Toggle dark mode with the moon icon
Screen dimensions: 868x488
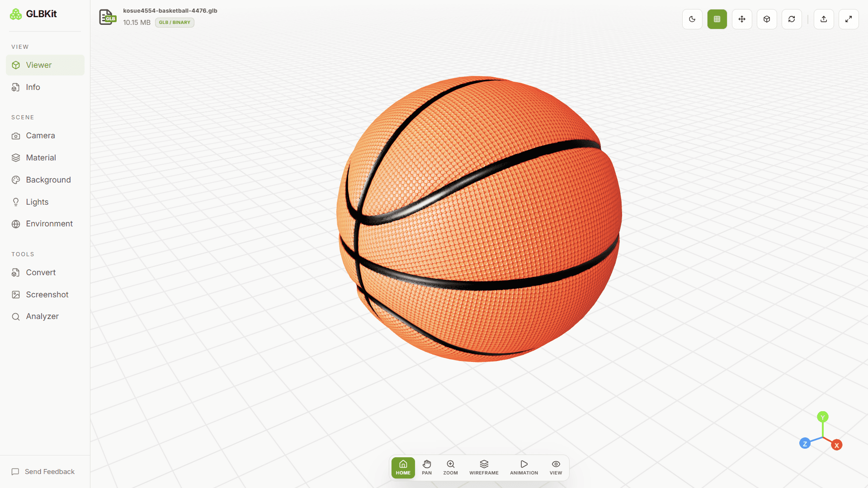tap(692, 19)
